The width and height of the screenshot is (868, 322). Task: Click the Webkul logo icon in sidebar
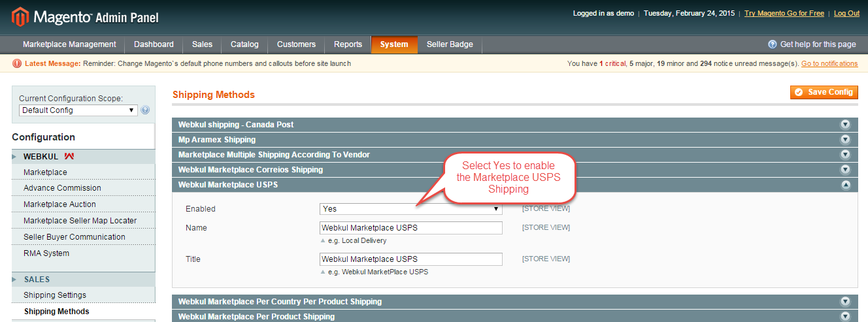coord(69,157)
